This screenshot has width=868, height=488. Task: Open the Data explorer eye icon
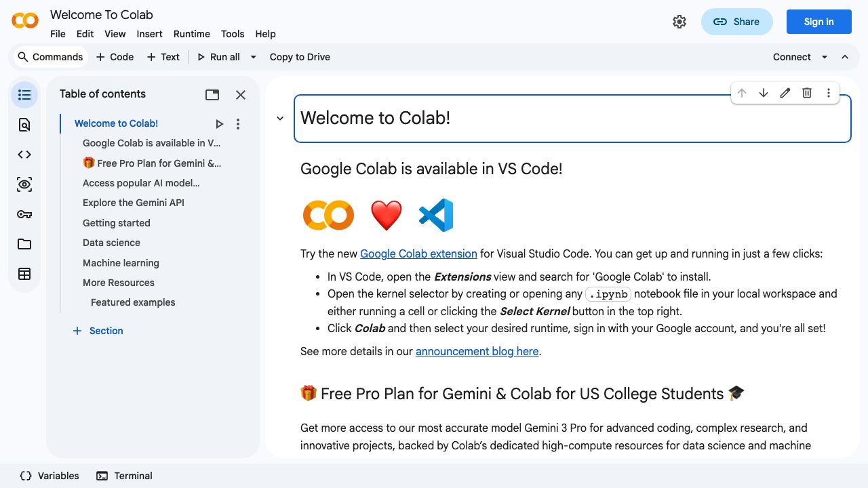pyautogui.click(x=24, y=184)
